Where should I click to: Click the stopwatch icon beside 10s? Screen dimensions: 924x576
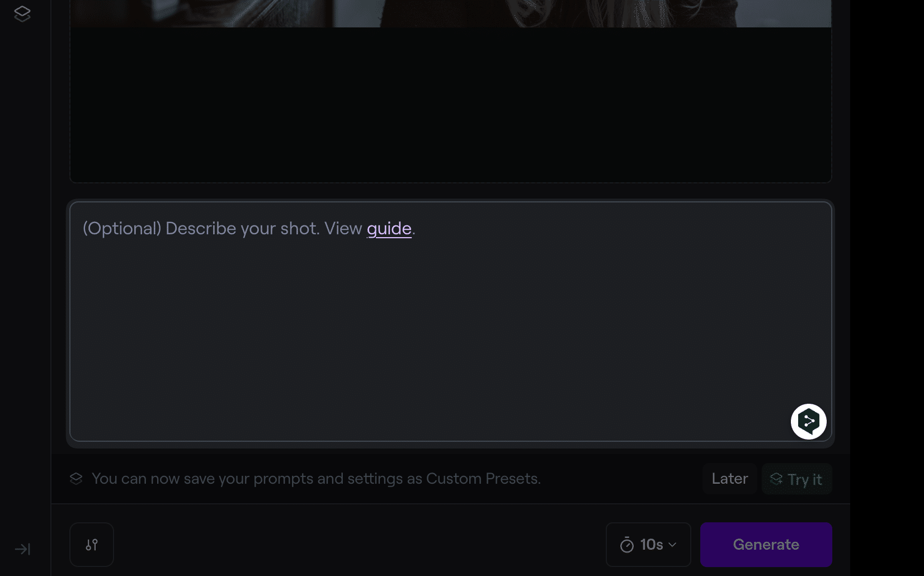click(627, 545)
